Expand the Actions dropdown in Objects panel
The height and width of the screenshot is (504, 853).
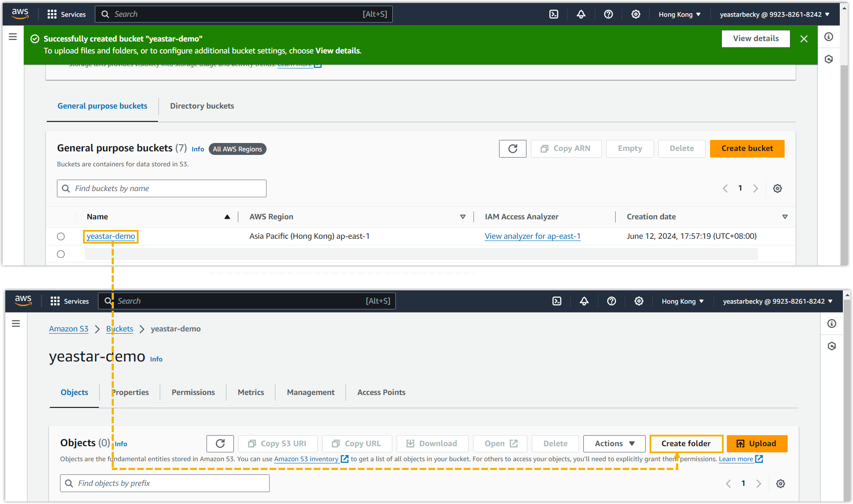coord(614,444)
